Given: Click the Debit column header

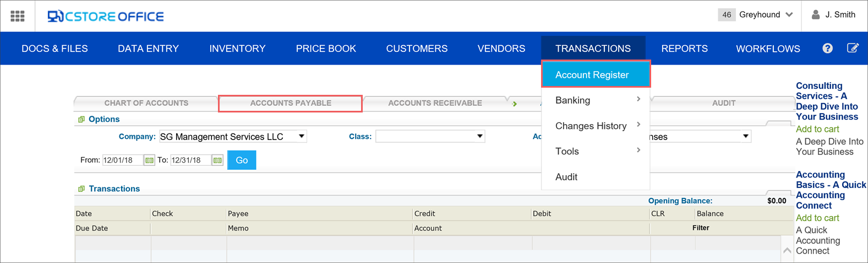Looking at the screenshot, I should tap(542, 213).
